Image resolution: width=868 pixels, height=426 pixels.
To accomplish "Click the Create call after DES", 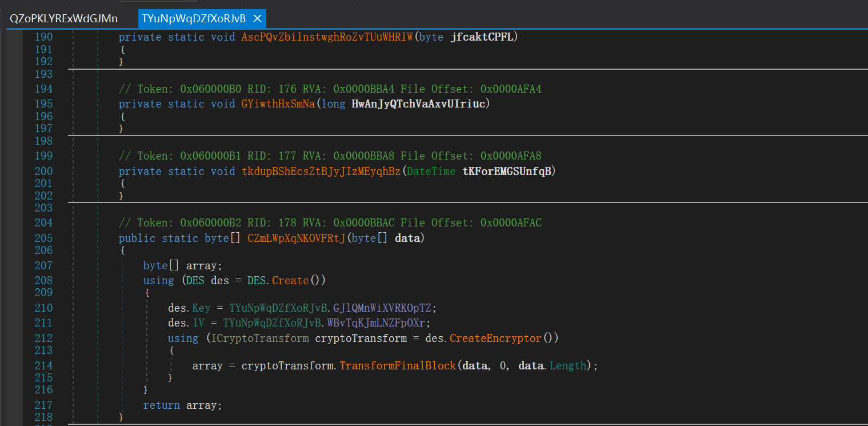I will click(290, 281).
